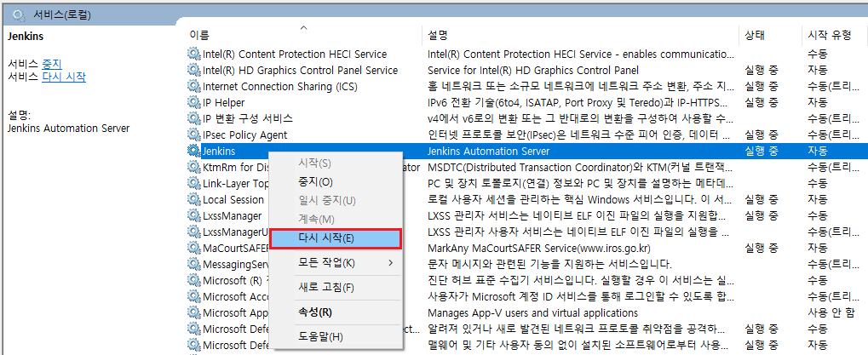Click gear icon for Link-Layer Topology service
The width and height of the screenshot is (868, 355).
point(193,183)
